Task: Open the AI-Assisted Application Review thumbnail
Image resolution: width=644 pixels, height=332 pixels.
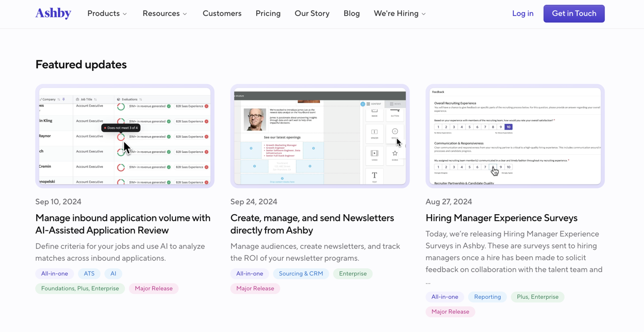Action: click(125, 136)
